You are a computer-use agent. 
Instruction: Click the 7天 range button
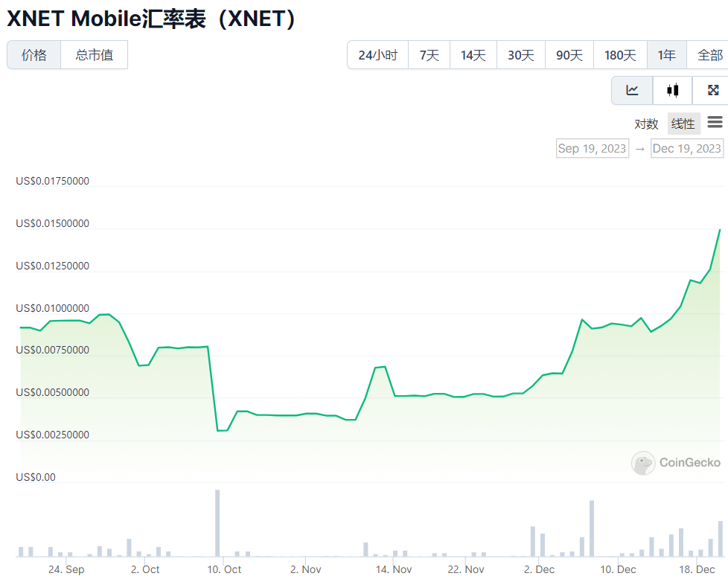click(429, 54)
